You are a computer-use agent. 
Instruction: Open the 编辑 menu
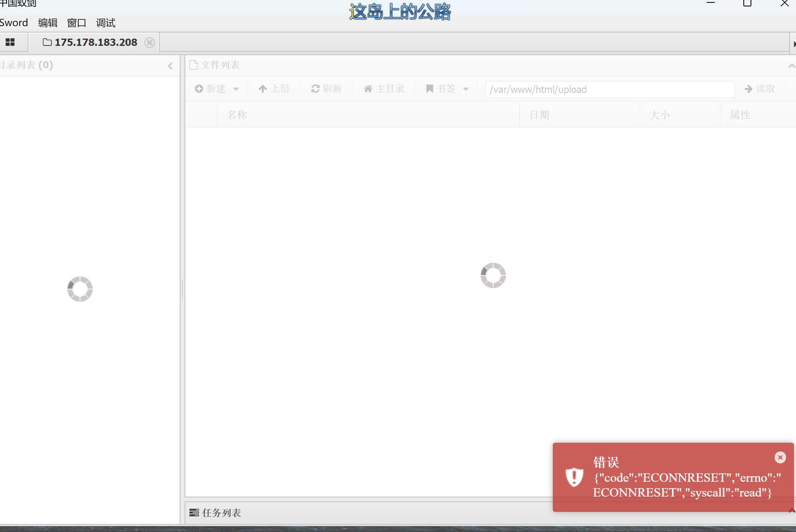pyautogui.click(x=48, y=23)
